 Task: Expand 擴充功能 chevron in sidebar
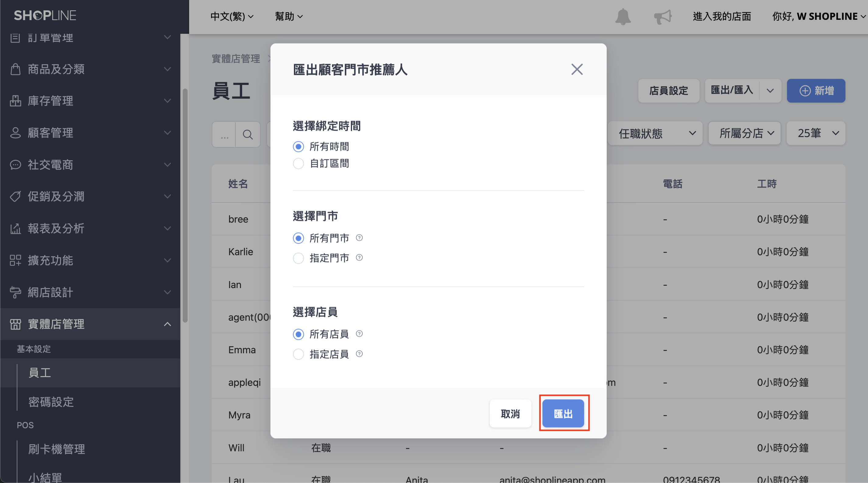coord(167,260)
